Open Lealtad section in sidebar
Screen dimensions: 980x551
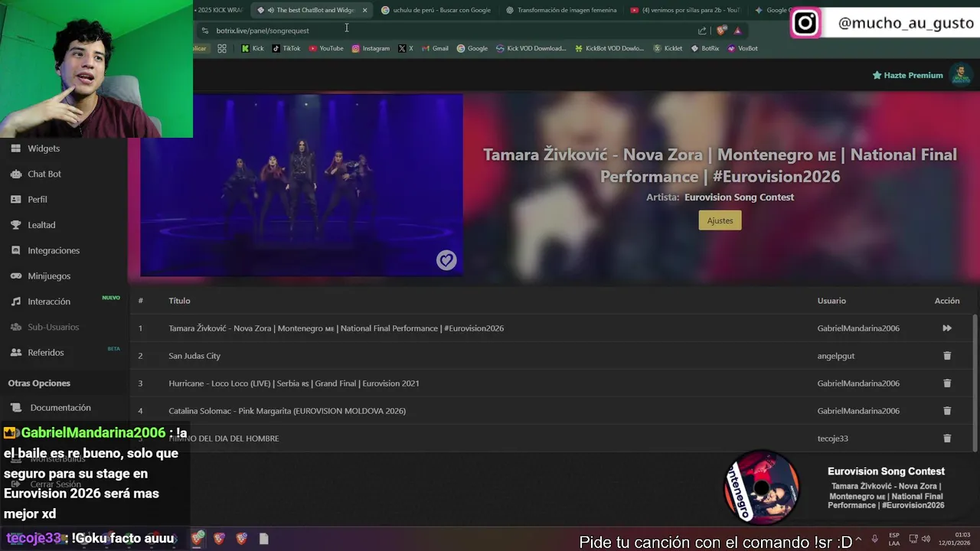[41, 225]
